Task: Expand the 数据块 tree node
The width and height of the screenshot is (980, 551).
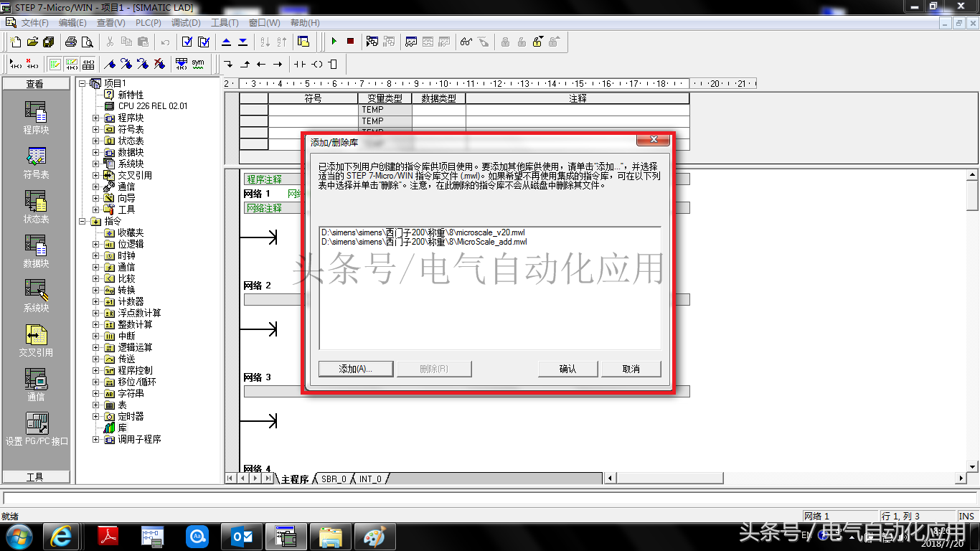Action: click(95, 152)
